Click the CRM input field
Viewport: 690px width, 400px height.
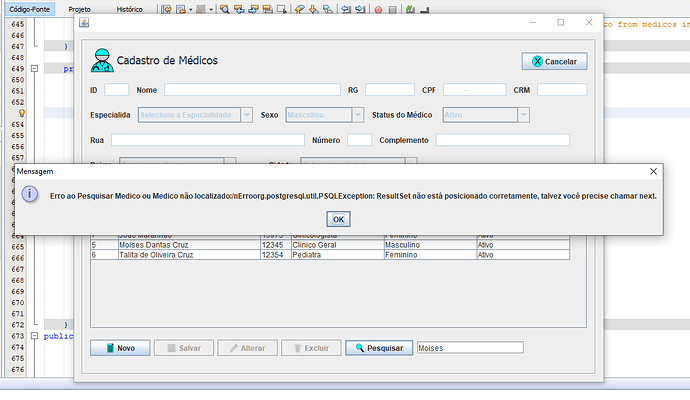(x=562, y=90)
